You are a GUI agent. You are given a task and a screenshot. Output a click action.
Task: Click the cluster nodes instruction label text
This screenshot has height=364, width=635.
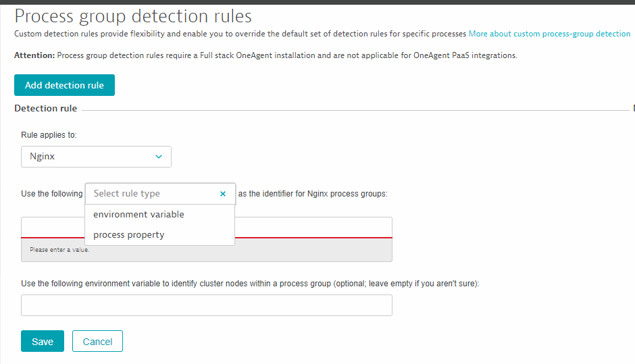tap(250, 284)
